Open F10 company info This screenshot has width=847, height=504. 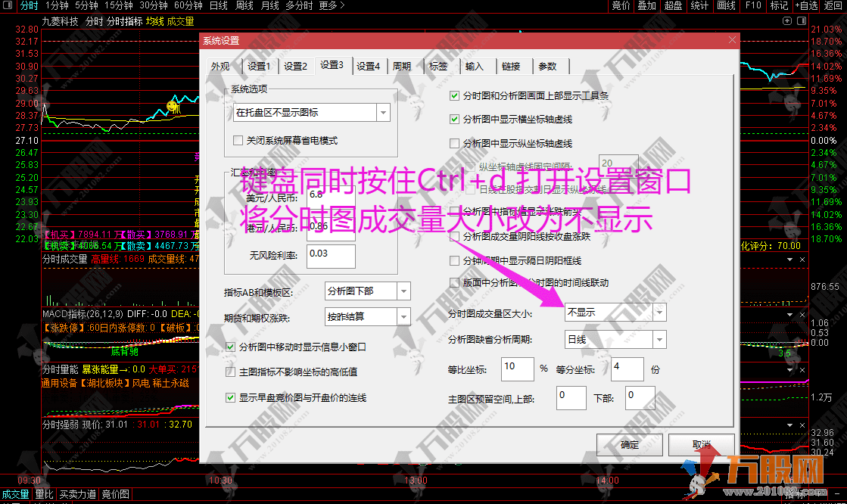pyautogui.click(x=753, y=5)
